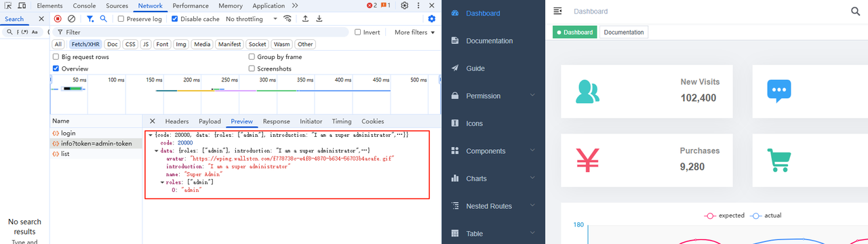The width and height of the screenshot is (868, 244).
Task: Select the login request row
Action: pyautogui.click(x=96, y=134)
